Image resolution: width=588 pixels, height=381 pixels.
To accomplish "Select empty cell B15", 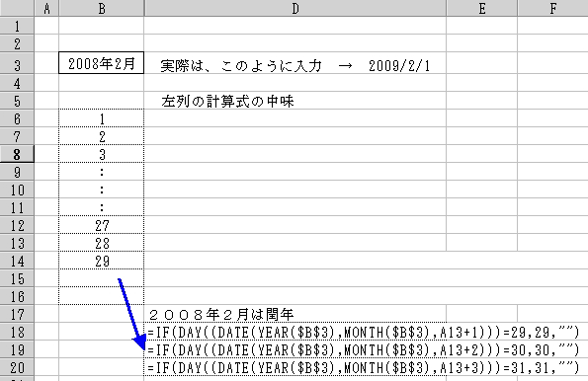I will pos(101,278).
